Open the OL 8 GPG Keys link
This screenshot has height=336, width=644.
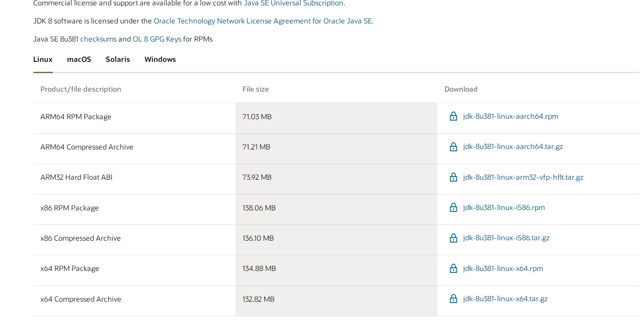tap(157, 39)
